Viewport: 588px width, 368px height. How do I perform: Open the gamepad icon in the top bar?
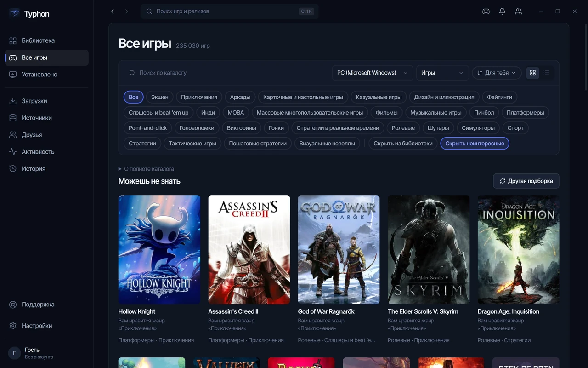(486, 11)
